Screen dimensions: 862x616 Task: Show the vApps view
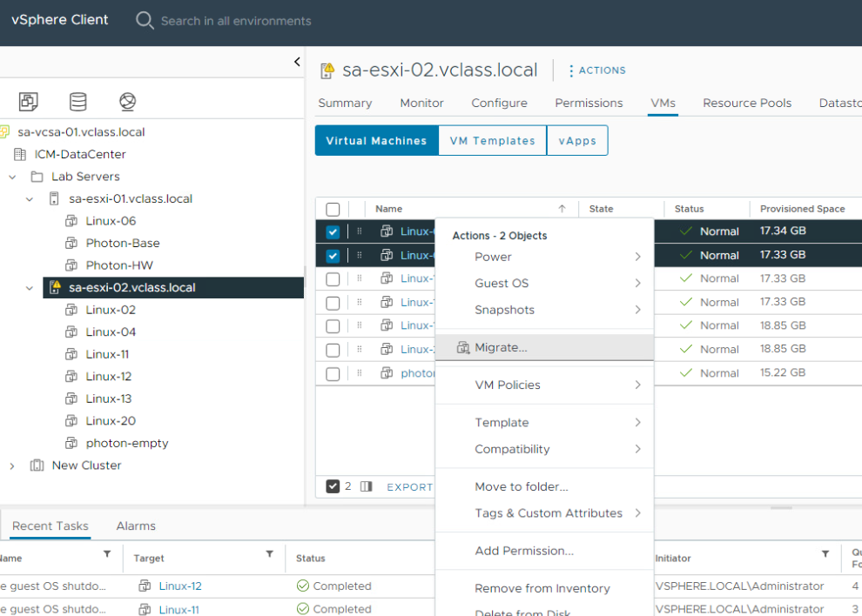coord(577,141)
